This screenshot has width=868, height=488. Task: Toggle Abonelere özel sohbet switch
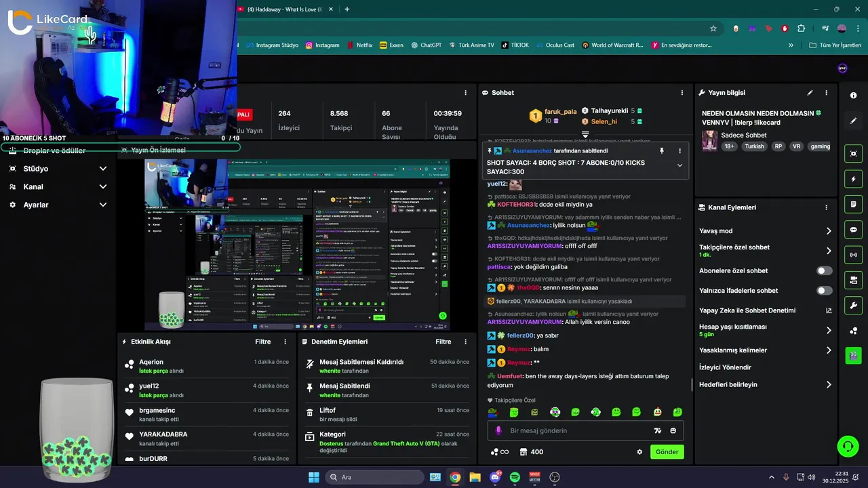(824, 270)
